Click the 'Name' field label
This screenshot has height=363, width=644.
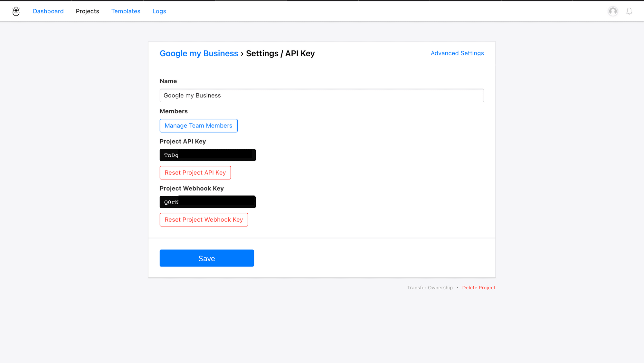click(168, 81)
